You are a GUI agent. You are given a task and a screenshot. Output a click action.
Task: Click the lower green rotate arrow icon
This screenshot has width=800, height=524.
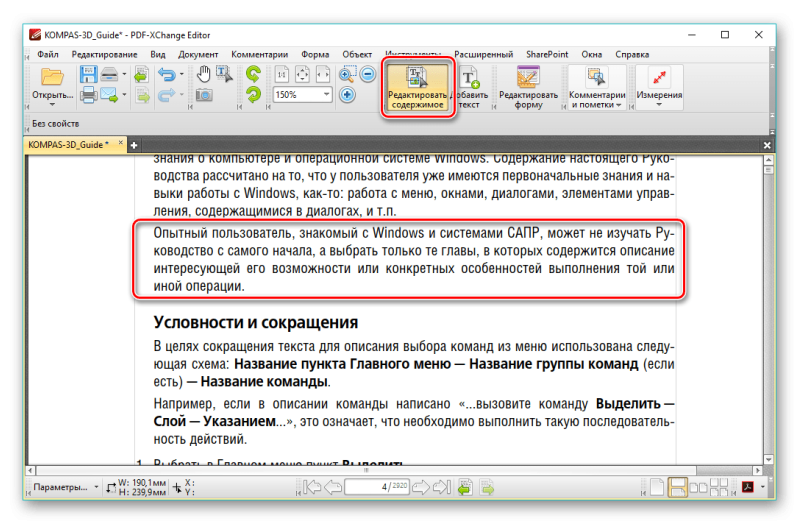click(253, 95)
